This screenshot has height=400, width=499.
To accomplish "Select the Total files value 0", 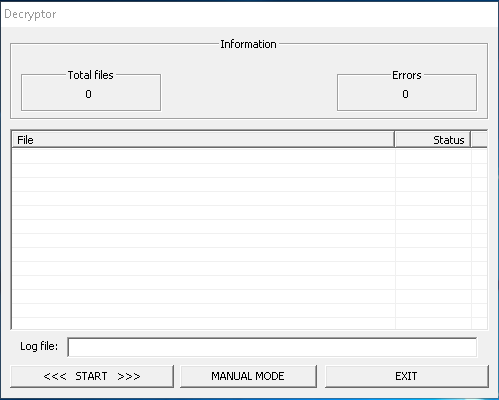I will (x=88, y=94).
